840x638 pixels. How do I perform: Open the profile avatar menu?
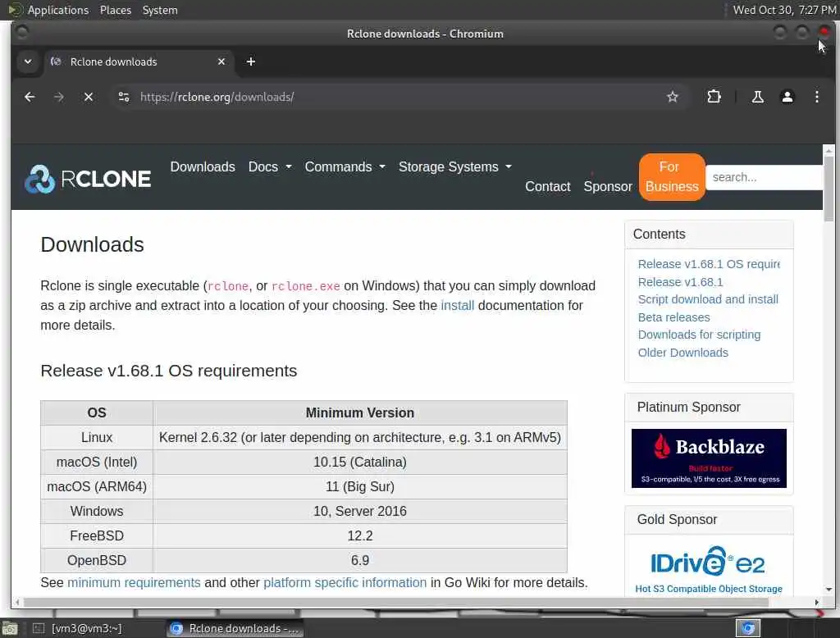tap(787, 97)
